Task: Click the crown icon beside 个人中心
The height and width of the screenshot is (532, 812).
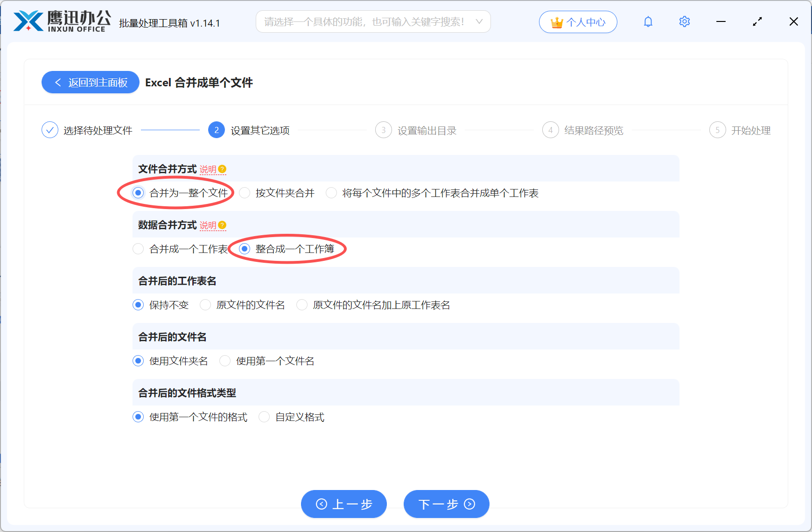Action: tap(556, 21)
